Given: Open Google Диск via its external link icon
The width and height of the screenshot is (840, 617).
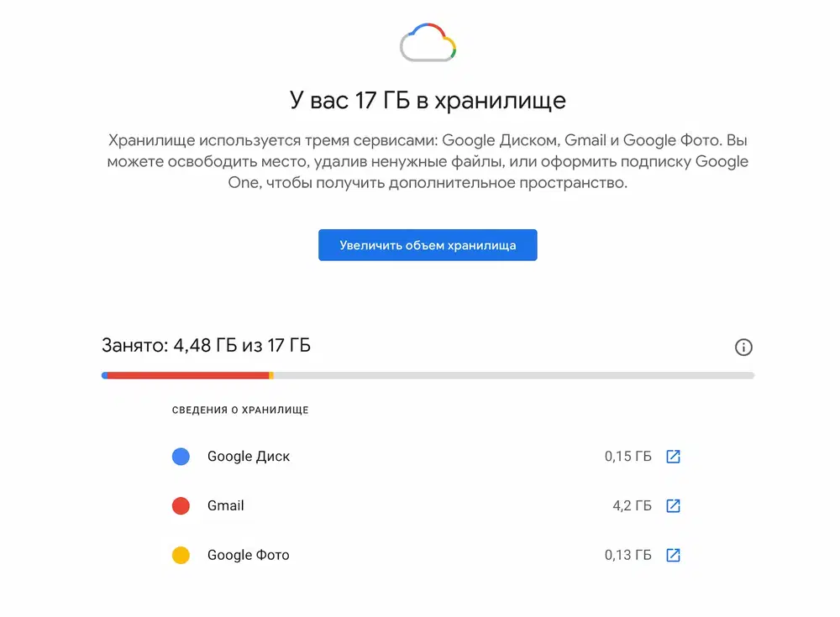Looking at the screenshot, I should (x=673, y=457).
